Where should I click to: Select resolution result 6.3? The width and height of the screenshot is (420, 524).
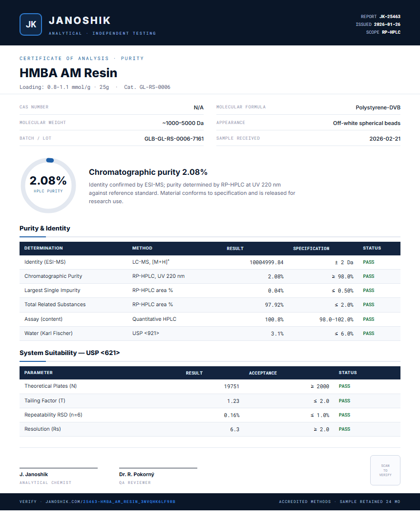point(234,429)
